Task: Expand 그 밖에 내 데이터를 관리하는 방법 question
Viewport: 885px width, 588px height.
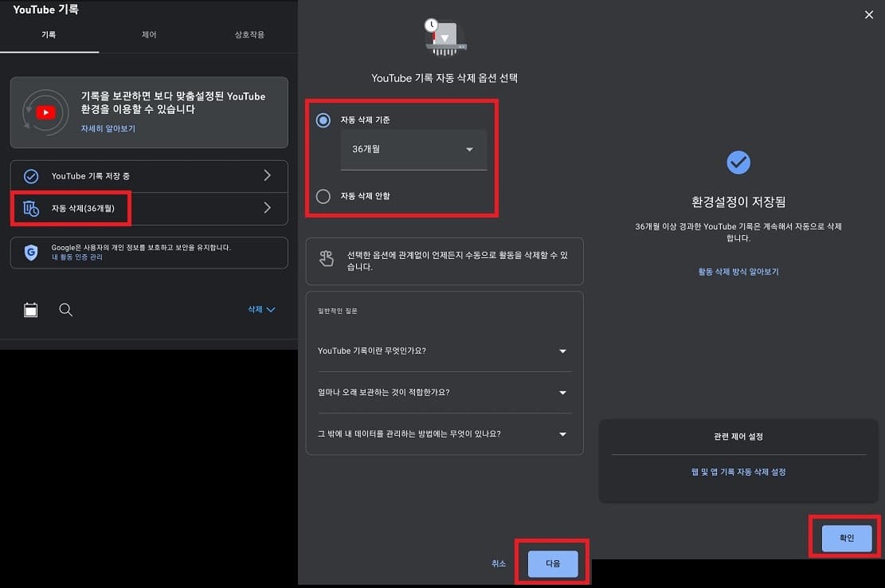Action: 444,434
